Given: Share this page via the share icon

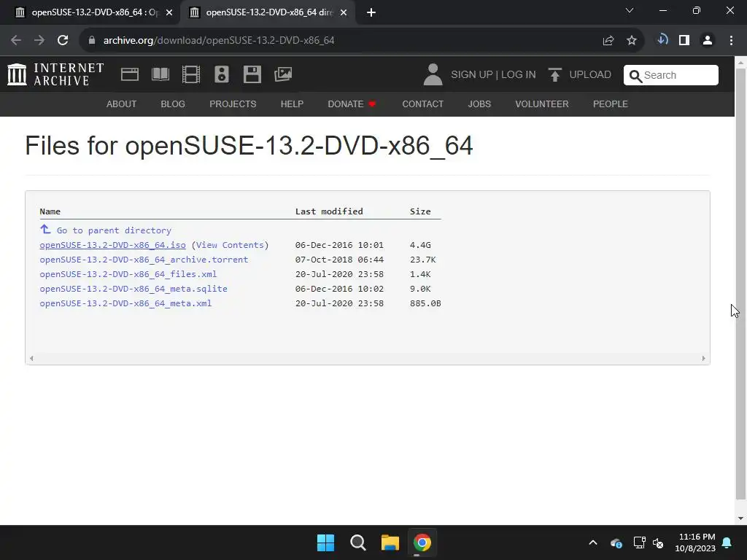Looking at the screenshot, I should [x=608, y=41].
